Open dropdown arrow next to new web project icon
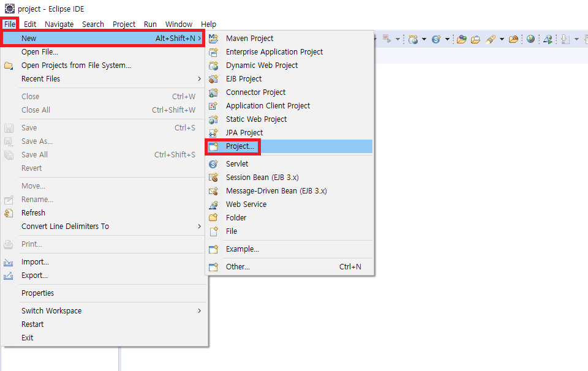This screenshot has height=371, width=588. (424, 39)
